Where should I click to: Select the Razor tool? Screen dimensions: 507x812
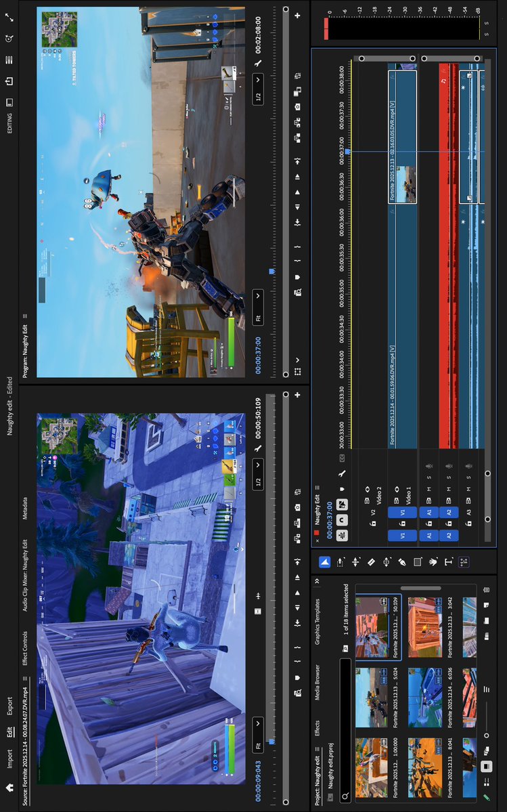371,562
